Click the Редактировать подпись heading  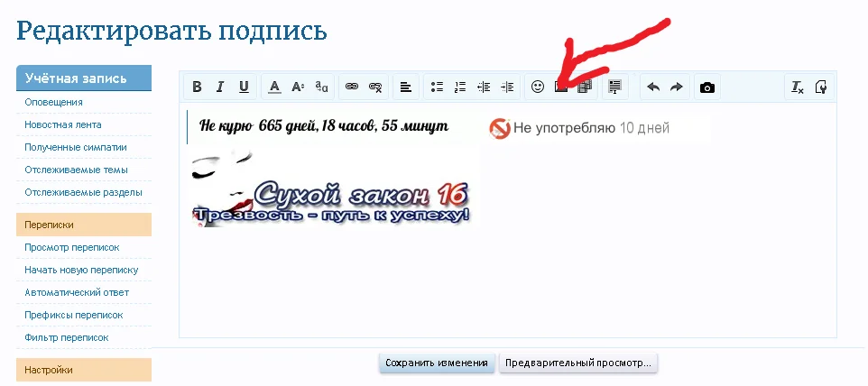coord(171,31)
